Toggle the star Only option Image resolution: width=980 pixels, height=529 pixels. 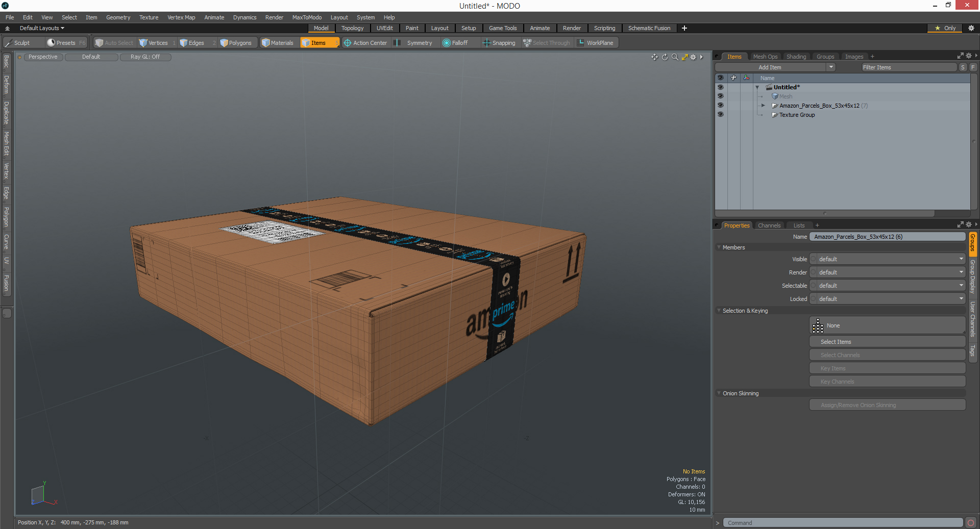[945, 28]
